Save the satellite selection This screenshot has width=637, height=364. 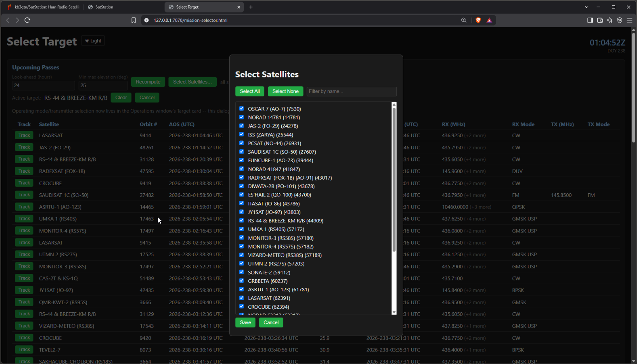pos(246,322)
